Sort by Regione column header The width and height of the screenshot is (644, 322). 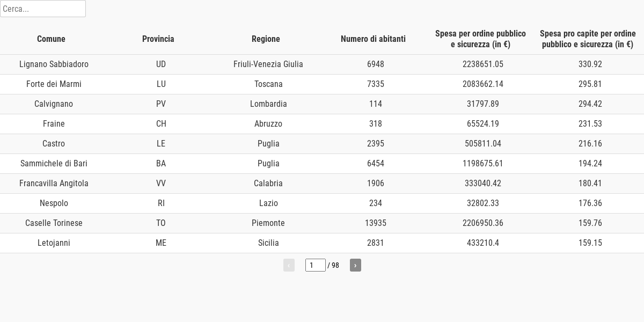(x=266, y=39)
